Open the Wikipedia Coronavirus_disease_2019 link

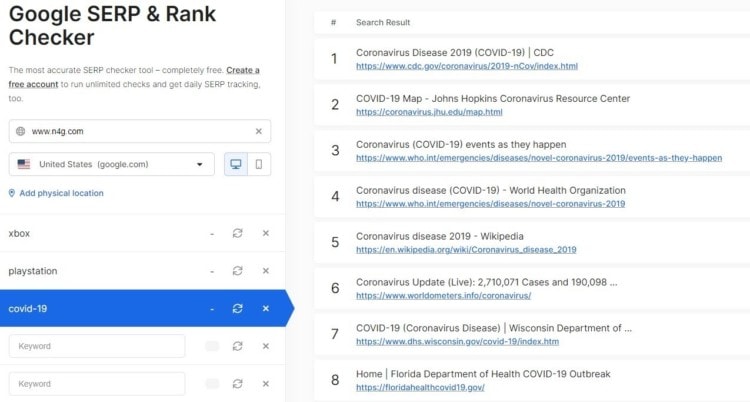[x=466, y=250]
